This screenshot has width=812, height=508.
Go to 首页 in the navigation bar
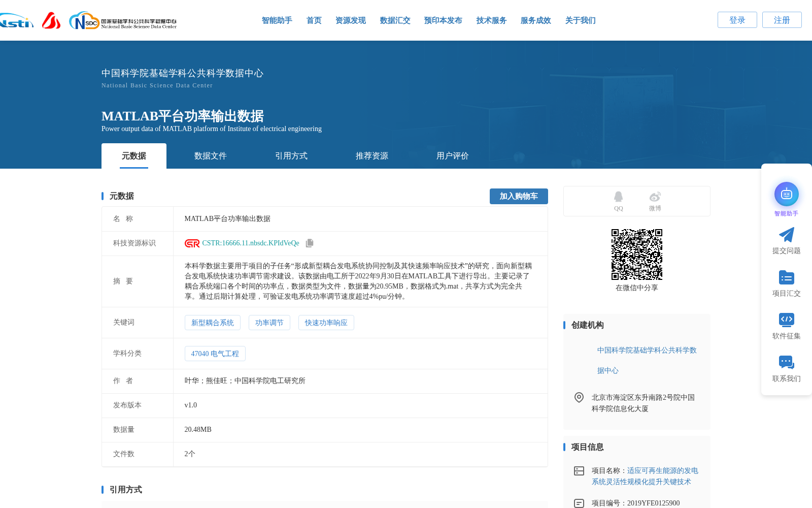coord(314,20)
